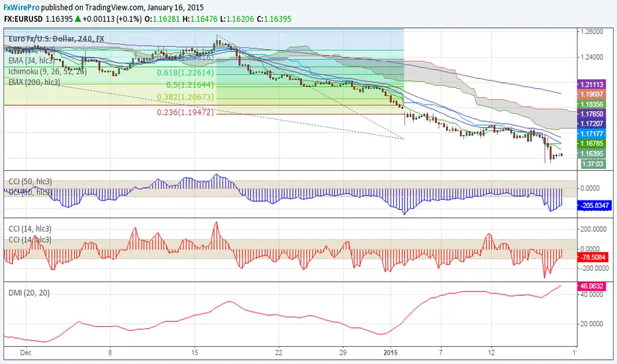617x364 pixels.
Task: Select the EMA (34, hlc3) indicator label
Action: (x=32, y=61)
